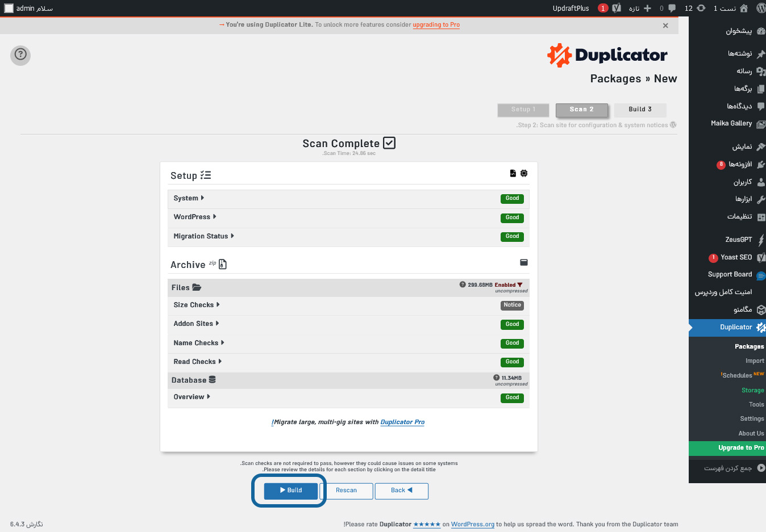Click the help icon beside 11.34MB

[x=496, y=378]
